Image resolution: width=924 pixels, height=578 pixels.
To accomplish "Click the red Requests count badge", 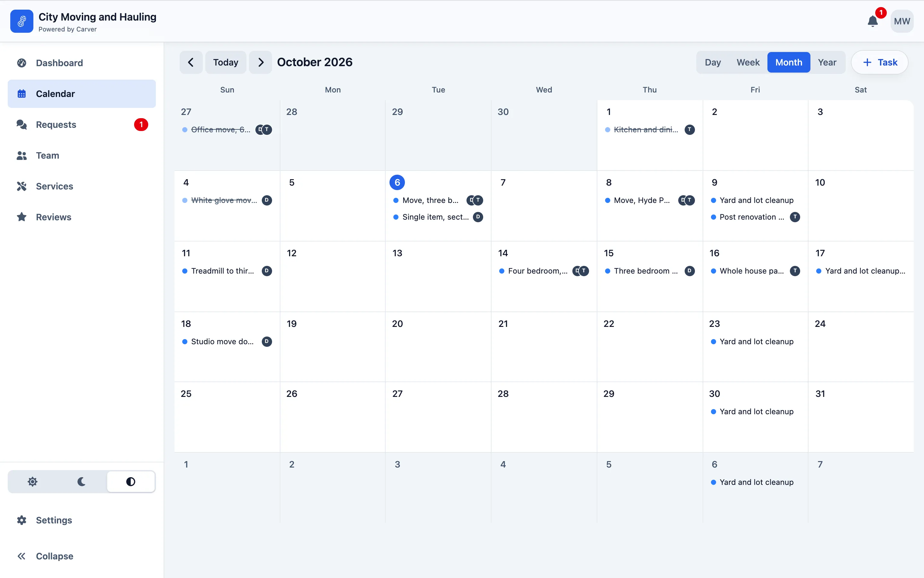I will tap(141, 125).
